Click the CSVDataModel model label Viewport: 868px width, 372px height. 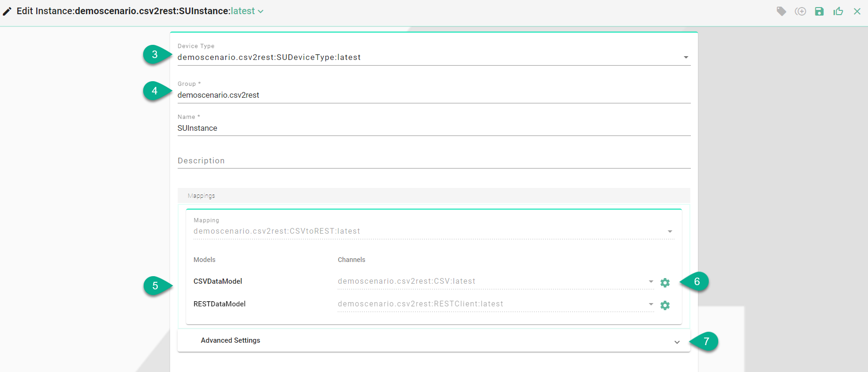click(x=218, y=281)
